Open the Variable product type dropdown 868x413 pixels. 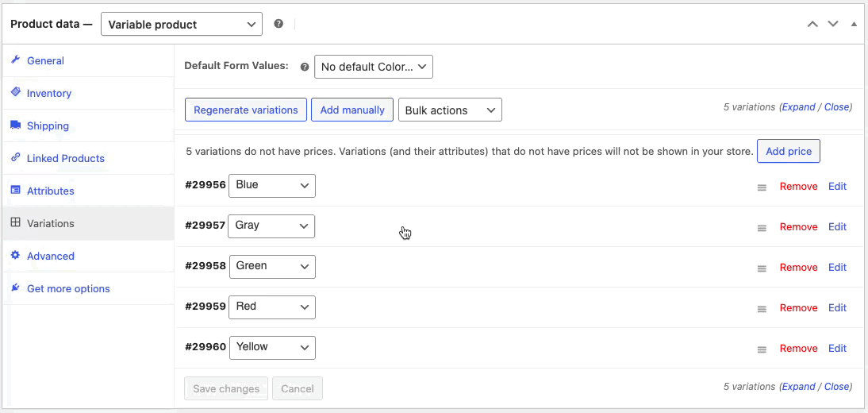pos(182,25)
